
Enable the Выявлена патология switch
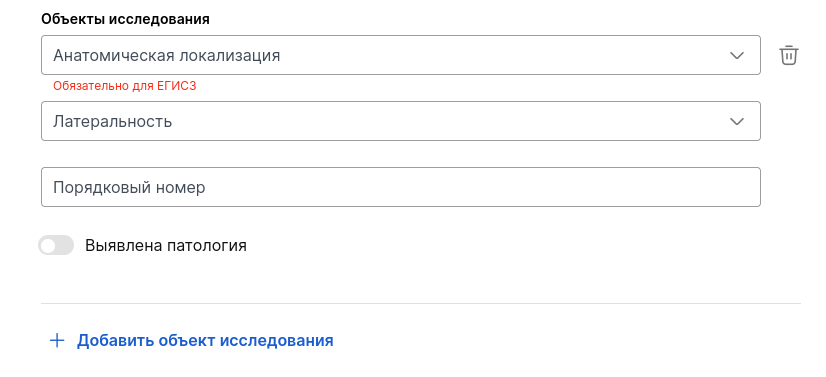[56, 245]
